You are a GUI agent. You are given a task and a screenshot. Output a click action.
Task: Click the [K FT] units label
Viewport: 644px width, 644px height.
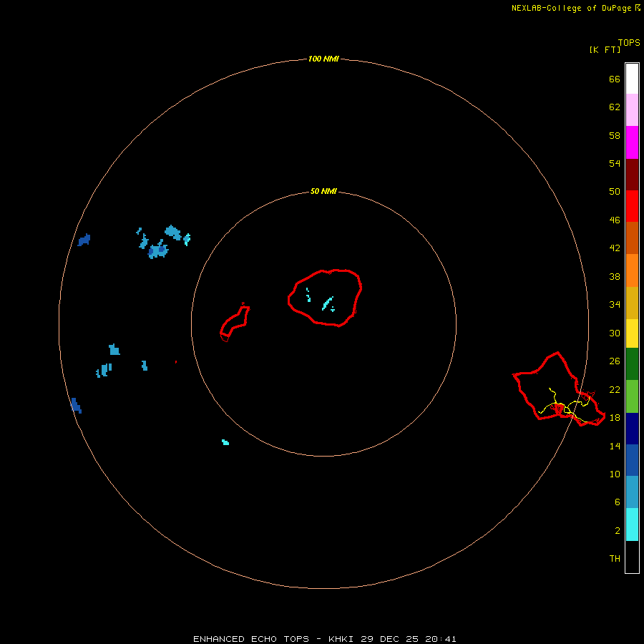tap(605, 49)
